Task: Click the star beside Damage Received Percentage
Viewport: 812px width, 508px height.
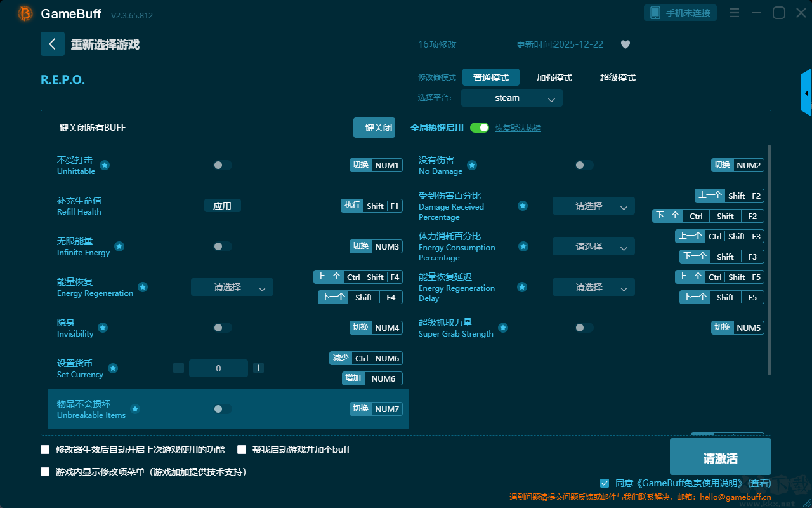Action: (522, 206)
